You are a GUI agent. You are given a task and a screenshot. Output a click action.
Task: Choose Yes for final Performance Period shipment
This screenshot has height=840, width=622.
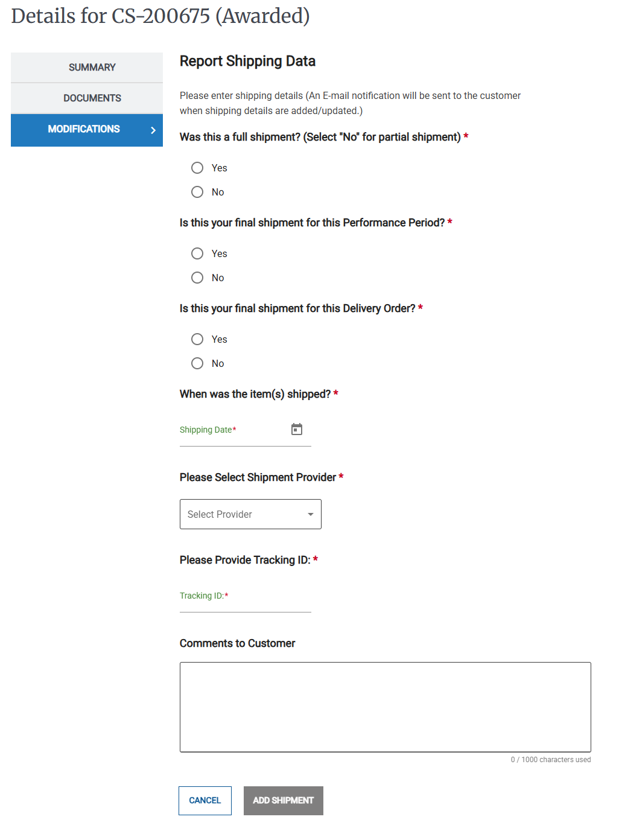197,253
